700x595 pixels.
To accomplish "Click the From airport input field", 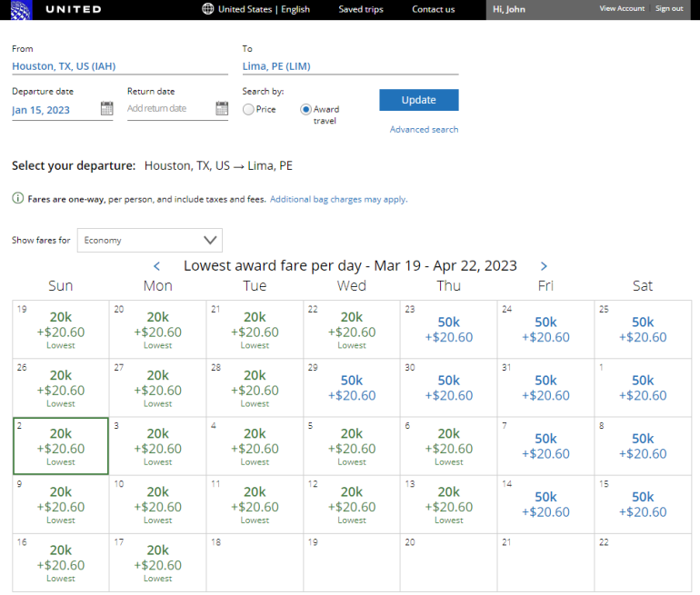I will [x=119, y=66].
